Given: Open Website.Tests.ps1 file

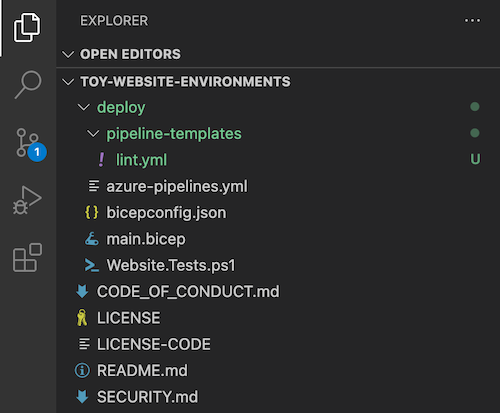Looking at the screenshot, I should pos(171,265).
